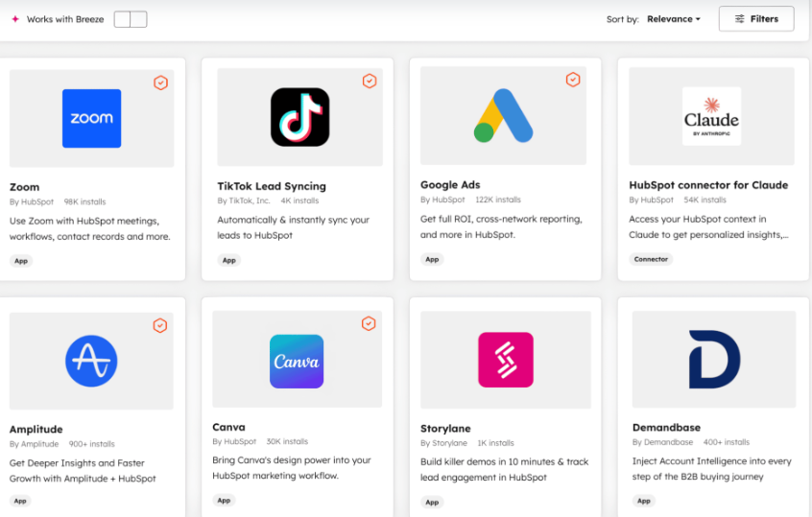Click the App tag on Google Ads card

point(432,259)
